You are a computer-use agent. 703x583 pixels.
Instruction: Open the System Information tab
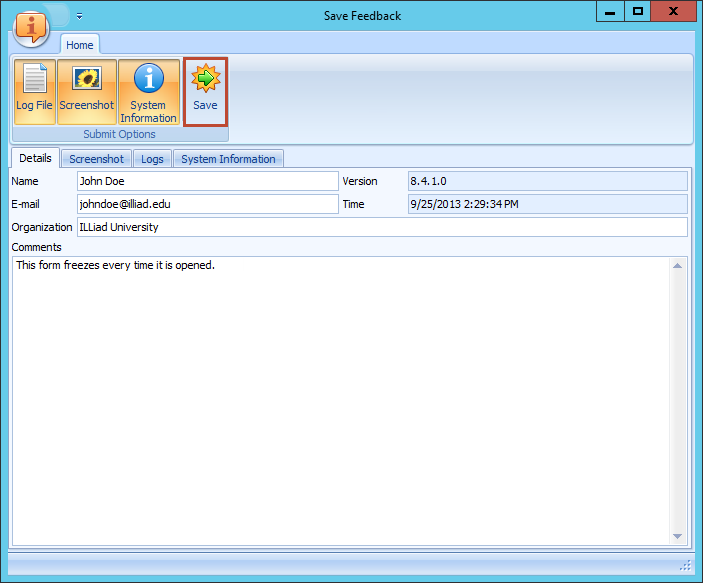228,159
